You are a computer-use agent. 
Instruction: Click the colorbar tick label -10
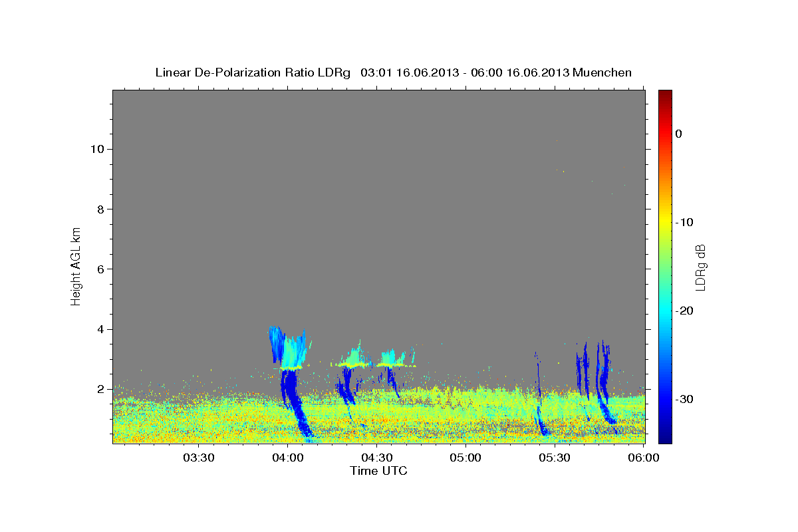684,222
